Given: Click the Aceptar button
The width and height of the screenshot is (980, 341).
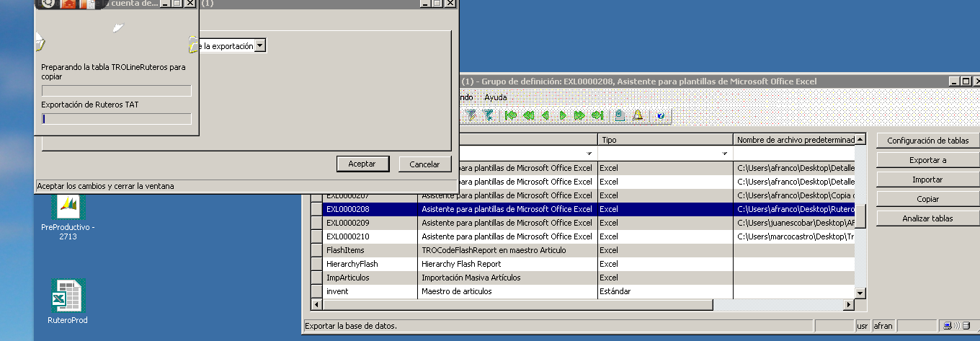Looking at the screenshot, I should pos(362,164).
